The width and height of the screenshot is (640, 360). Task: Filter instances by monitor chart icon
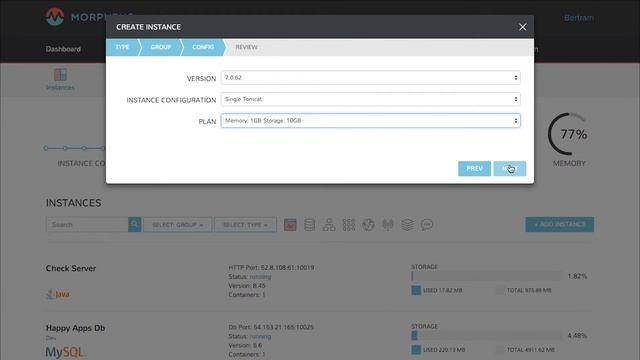[290, 224]
